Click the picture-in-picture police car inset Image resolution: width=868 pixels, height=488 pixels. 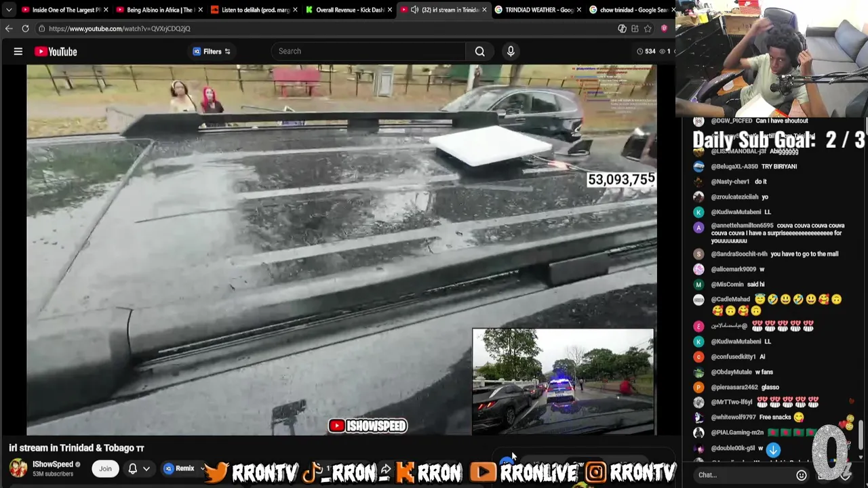tap(563, 381)
